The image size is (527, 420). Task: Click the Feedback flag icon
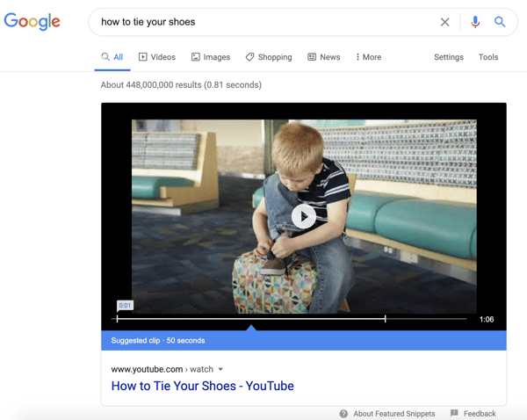click(x=454, y=413)
